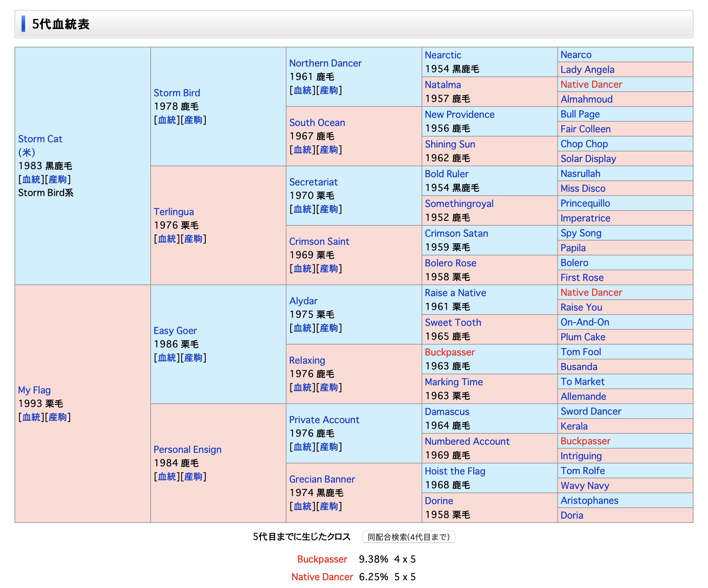Click the My Flag horse name
This screenshot has height=588, width=708.
click(34, 390)
